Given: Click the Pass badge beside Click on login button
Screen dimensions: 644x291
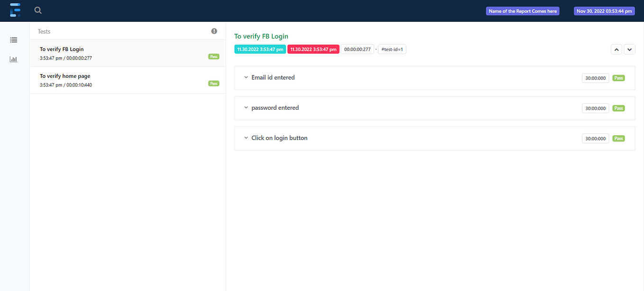Looking at the screenshot, I should (618, 138).
